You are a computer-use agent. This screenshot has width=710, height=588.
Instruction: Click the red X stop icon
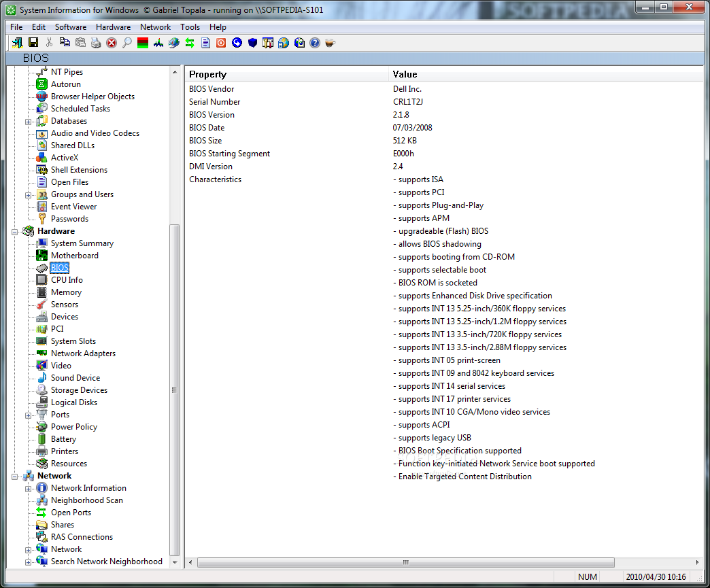pyautogui.click(x=112, y=43)
